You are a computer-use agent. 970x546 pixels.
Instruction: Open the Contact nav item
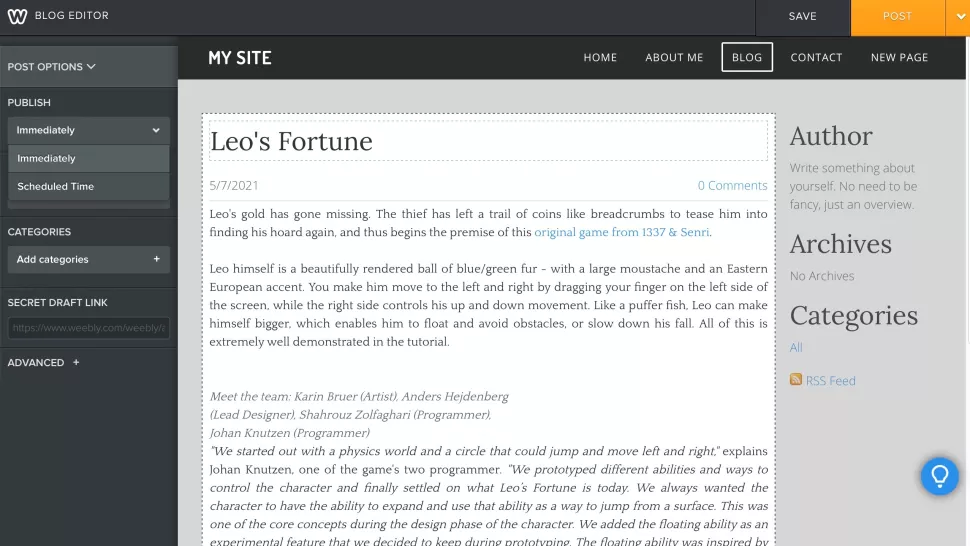[816, 58]
